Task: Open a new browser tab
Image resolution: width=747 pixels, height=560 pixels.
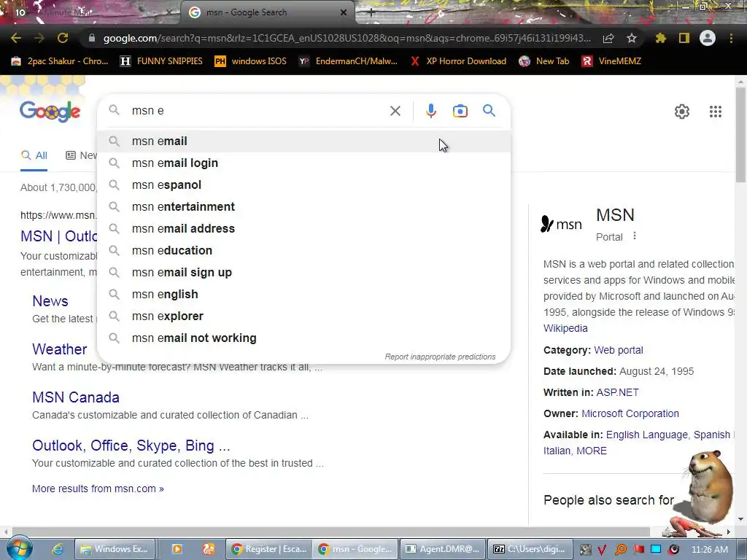Action: (371, 13)
